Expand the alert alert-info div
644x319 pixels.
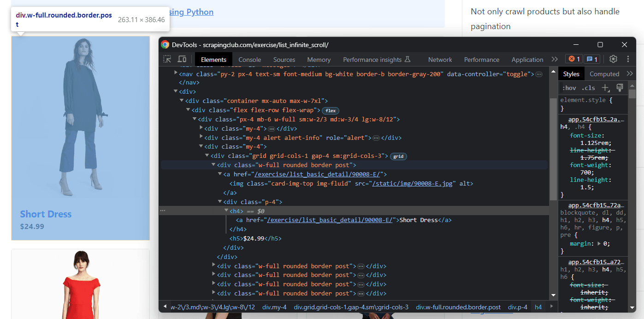(201, 137)
